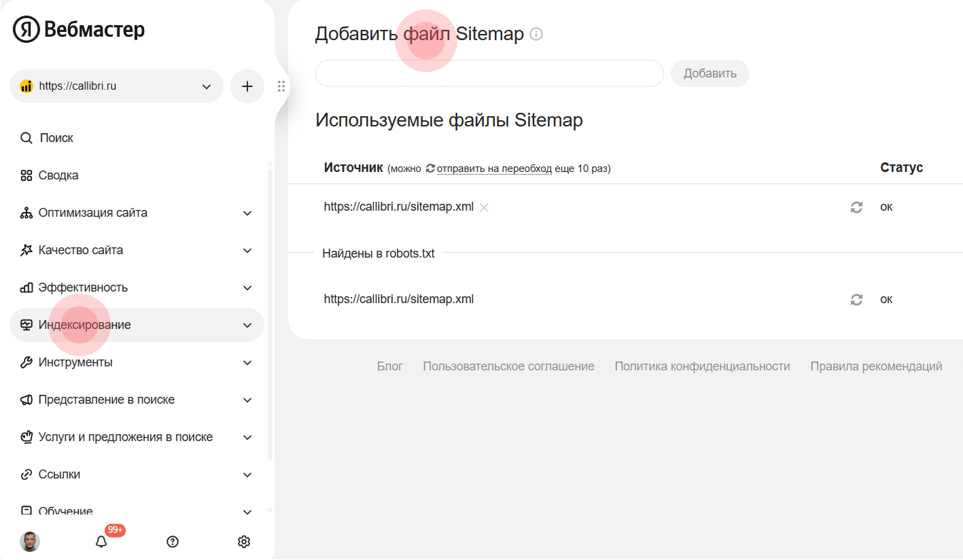The width and height of the screenshot is (963, 560).
Task: Click the Добавить button
Action: click(710, 73)
